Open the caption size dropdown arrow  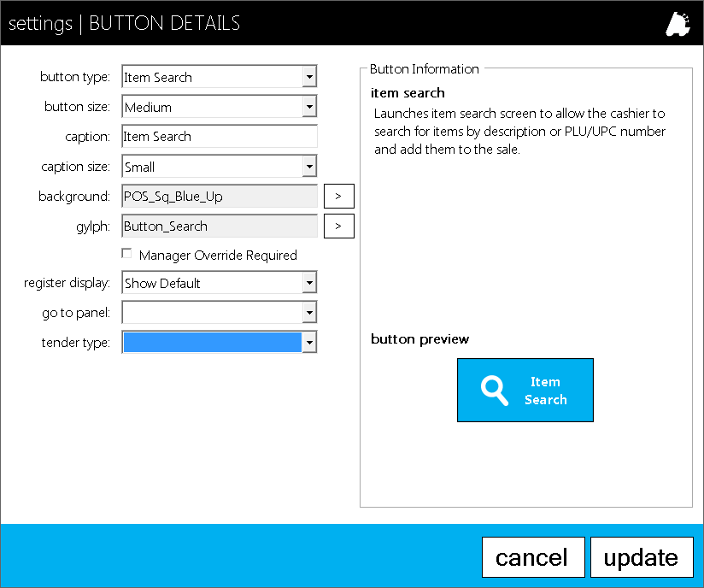point(309,167)
